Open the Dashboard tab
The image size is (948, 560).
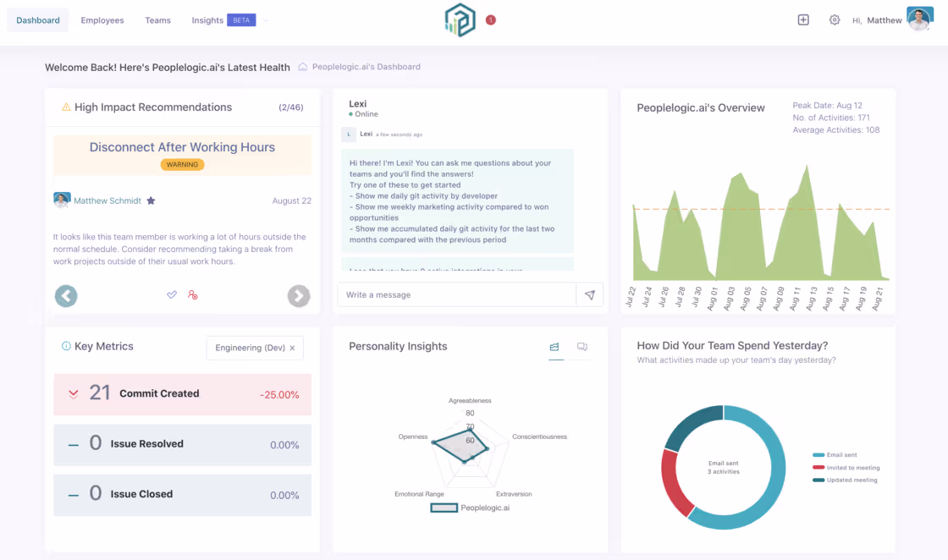tap(38, 20)
